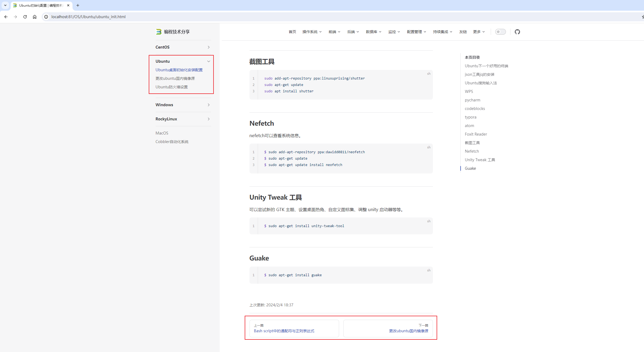The height and width of the screenshot is (352, 644).
Task: Open previous article Bash script link
Action: [x=284, y=331]
